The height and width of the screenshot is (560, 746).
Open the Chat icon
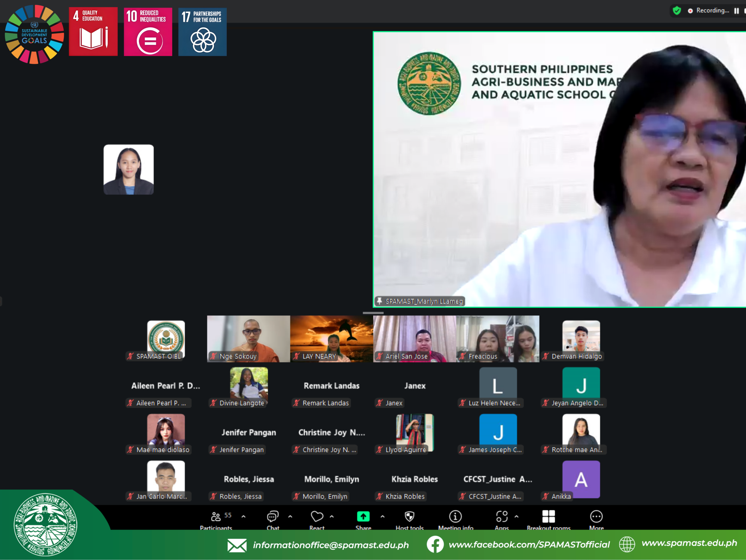coord(272,516)
